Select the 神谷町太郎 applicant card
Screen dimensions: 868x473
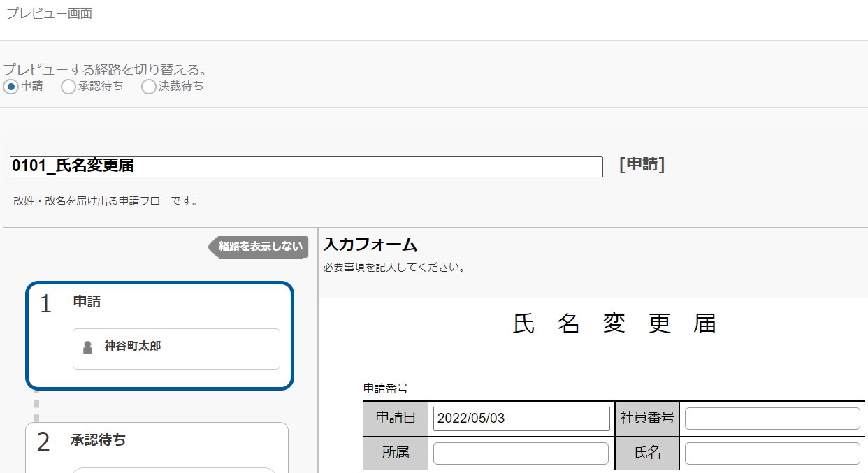pyautogui.click(x=176, y=349)
